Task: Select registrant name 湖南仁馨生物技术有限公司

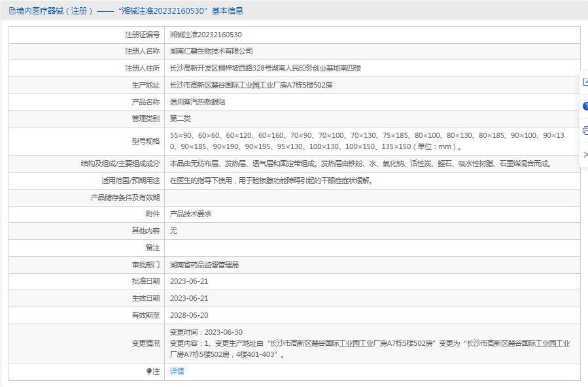Action: pos(211,52)
